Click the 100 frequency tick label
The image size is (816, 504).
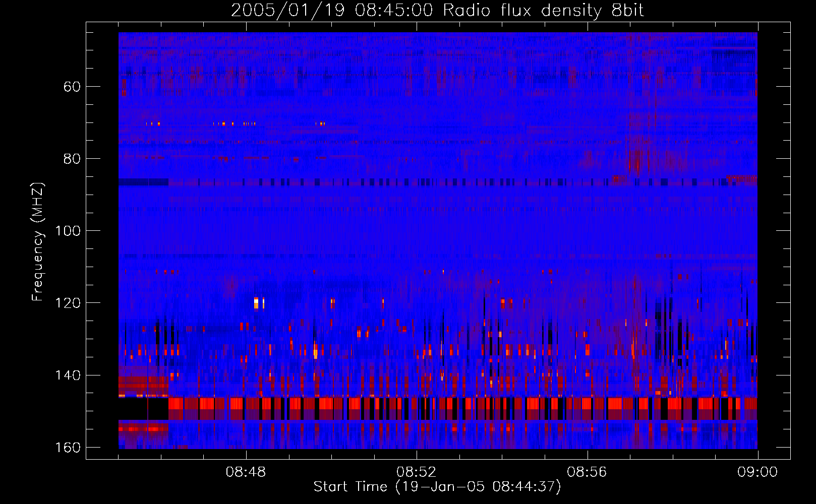[x=68, y=231]
